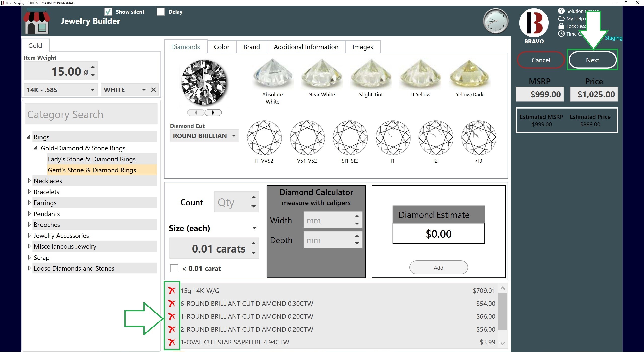
Task: Expand the Scrap category
Action: 29,257
